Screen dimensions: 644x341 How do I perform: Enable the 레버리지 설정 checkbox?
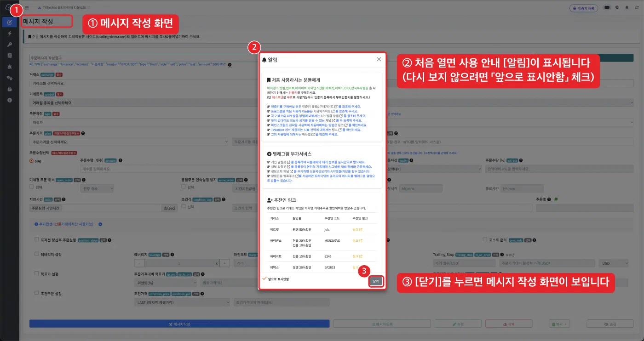point(37,254)
